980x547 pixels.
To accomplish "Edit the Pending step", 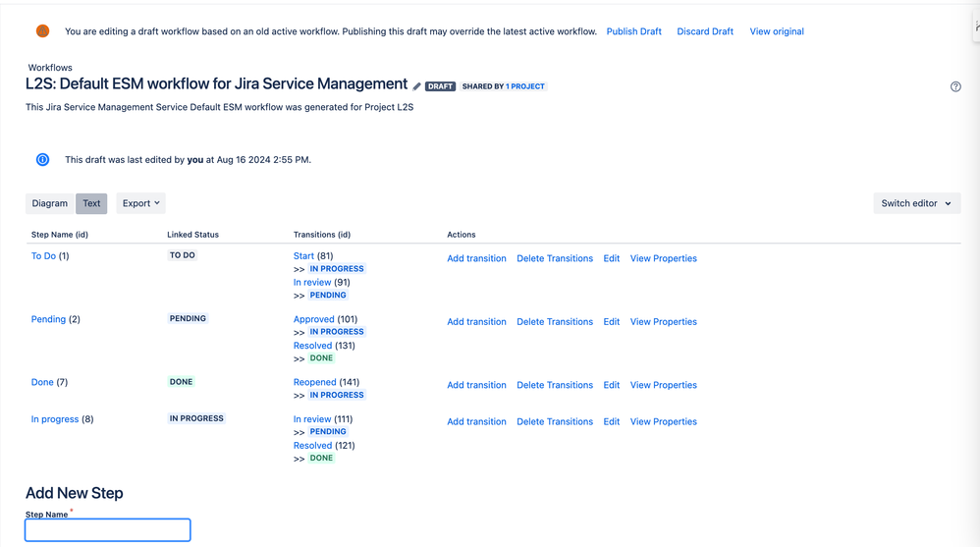I will 611,321.
